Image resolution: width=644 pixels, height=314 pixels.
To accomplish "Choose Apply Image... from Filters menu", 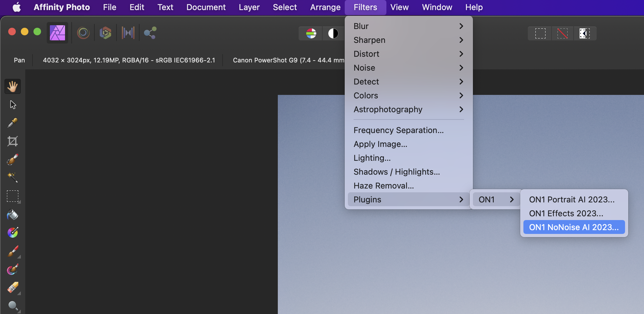I will tap(409, 144).
